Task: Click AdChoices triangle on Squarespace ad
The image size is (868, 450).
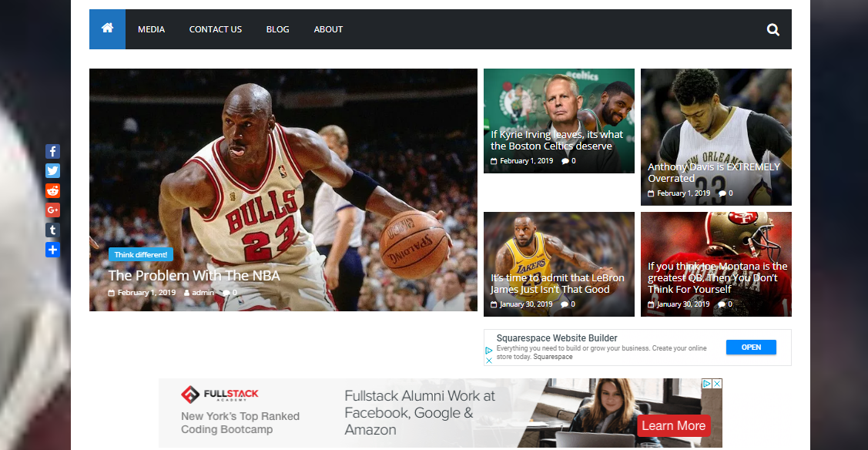Action: (489, 351)
